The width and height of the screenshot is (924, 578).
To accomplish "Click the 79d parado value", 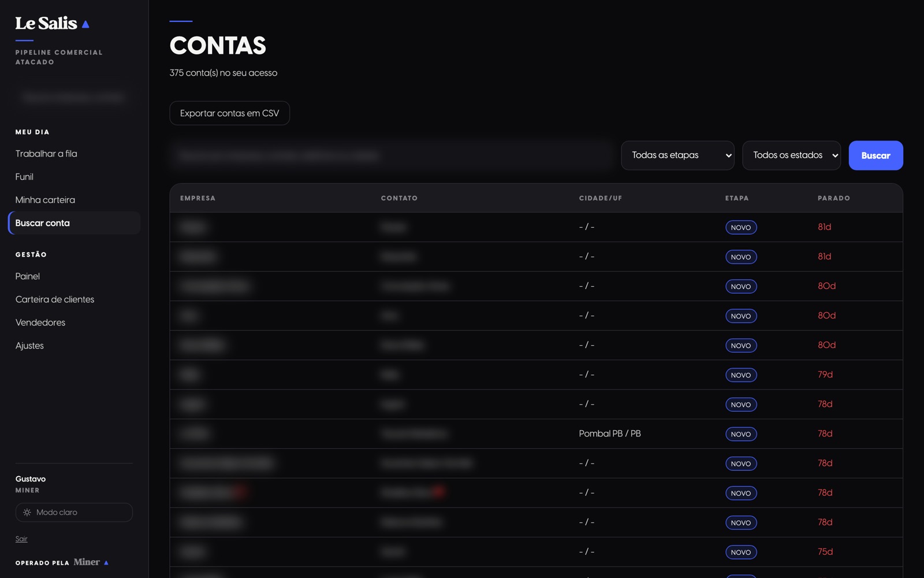I will point(825,375).
